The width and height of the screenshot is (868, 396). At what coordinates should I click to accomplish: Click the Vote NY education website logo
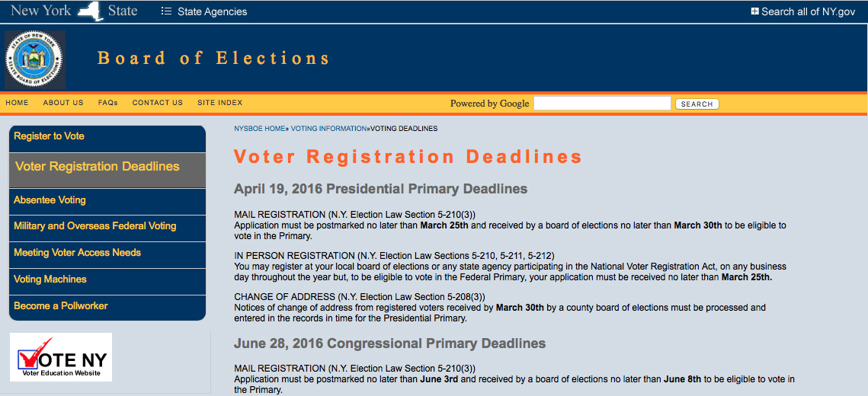pos(61,357)
